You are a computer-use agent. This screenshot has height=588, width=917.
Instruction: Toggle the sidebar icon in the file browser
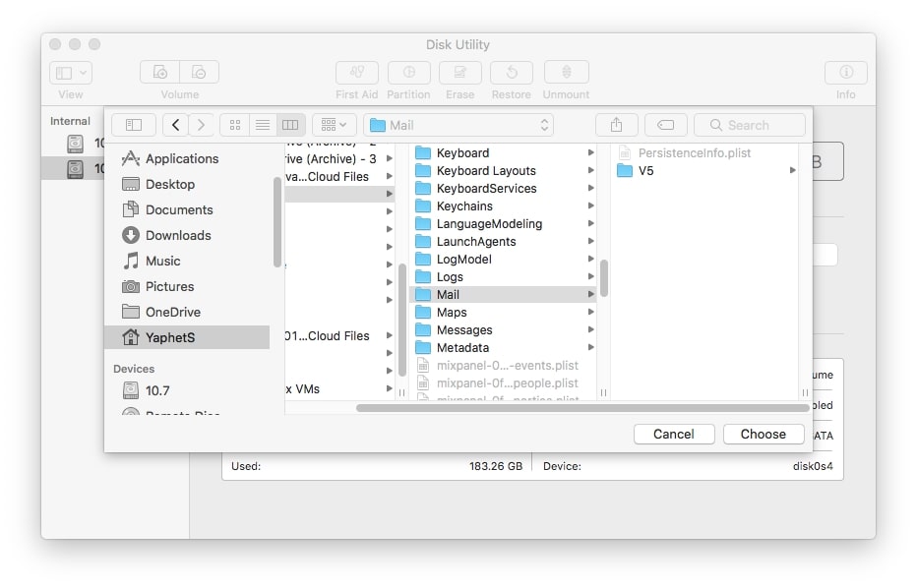[133, 125]
